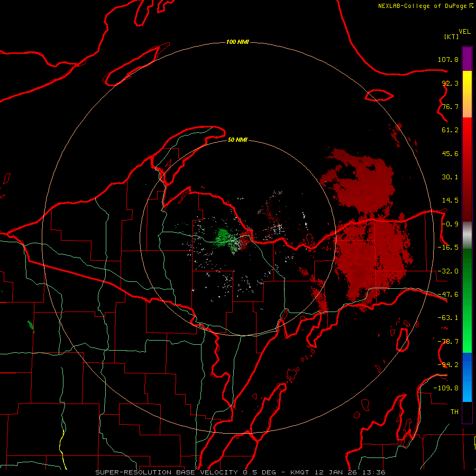Click the blue segment of the color bar
This screenshot has width=476, height=476.
[x=467, y=377]
